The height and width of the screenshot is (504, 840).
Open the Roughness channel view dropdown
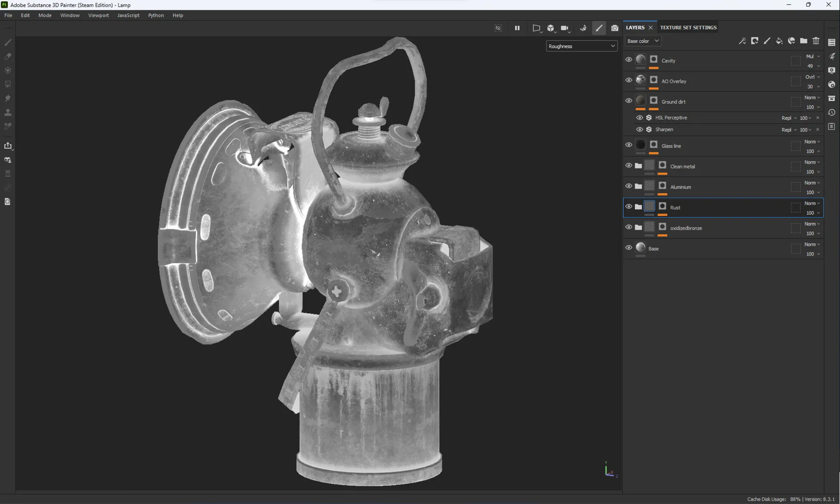click(581, 46)
